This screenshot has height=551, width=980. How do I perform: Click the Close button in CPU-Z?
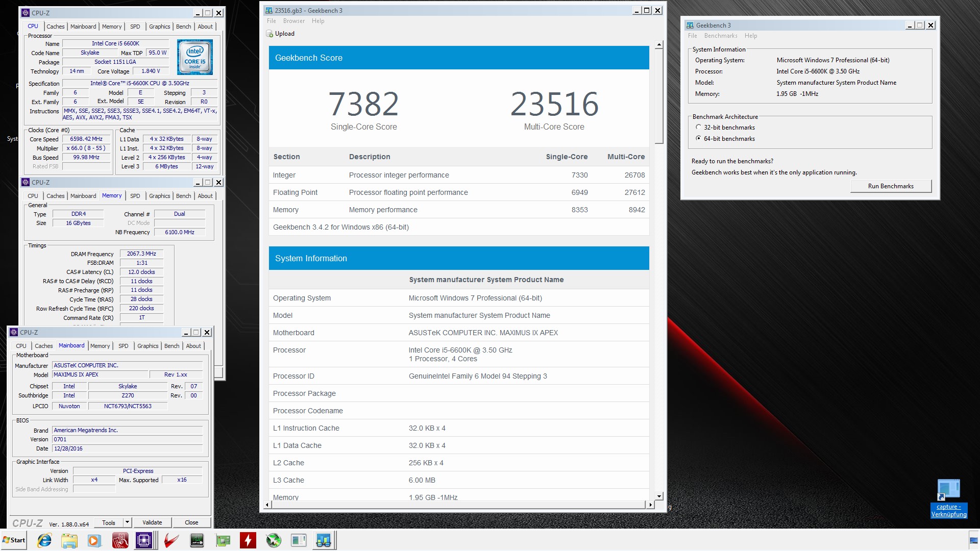tap(191, 522)
